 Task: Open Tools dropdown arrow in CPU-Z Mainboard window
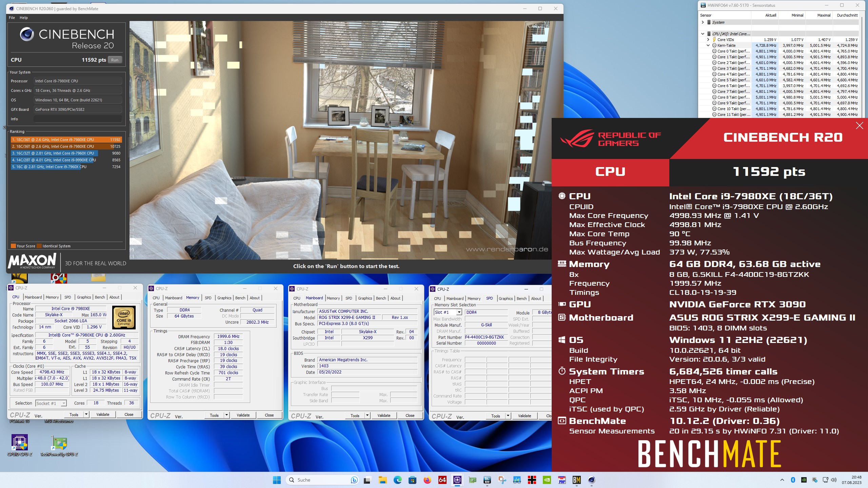click(x=367, y=415)
